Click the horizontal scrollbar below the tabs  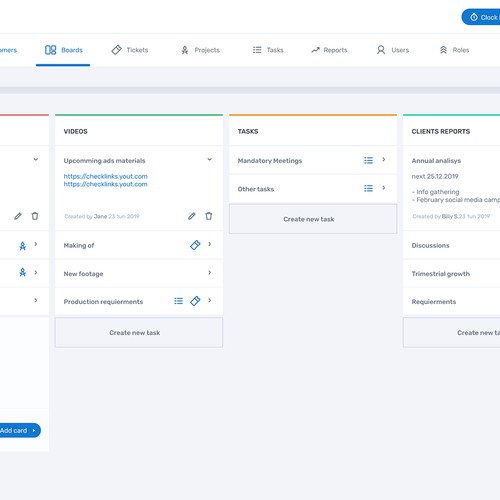(250, 90)
